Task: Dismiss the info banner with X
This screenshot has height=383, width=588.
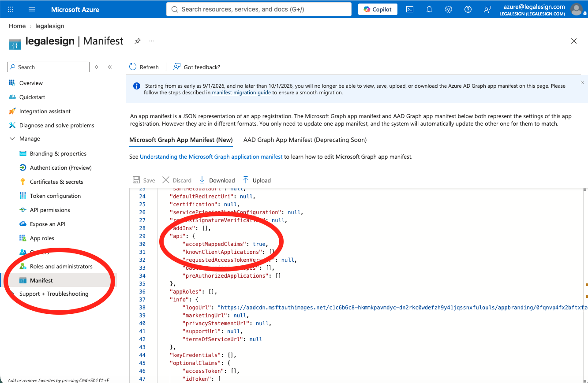Action: [x=582, y=82]
